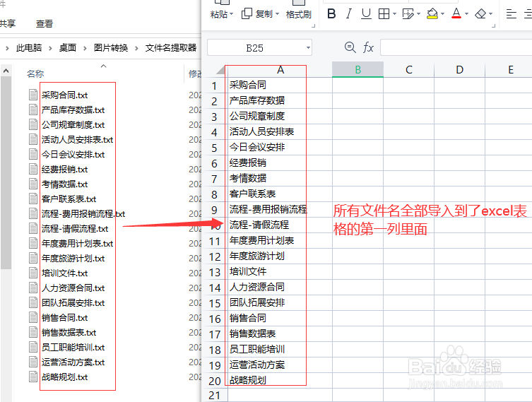Viewport: 532px width, 402px height.
Task: Click the file icon of 销售合同.txt
Action: click(x=33, y=317)
